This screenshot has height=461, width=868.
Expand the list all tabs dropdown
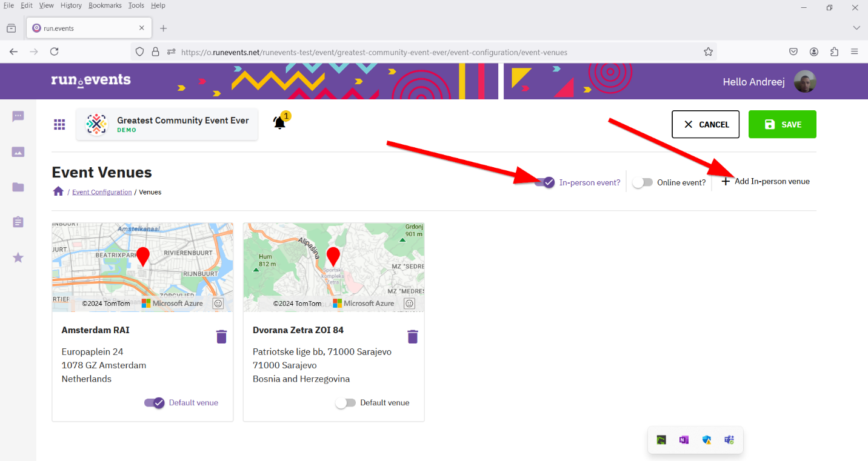click(x=856, y=28)
